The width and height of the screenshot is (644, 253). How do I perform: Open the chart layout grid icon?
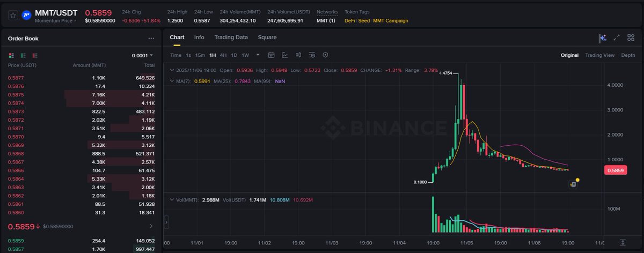(x=631, y=38)
